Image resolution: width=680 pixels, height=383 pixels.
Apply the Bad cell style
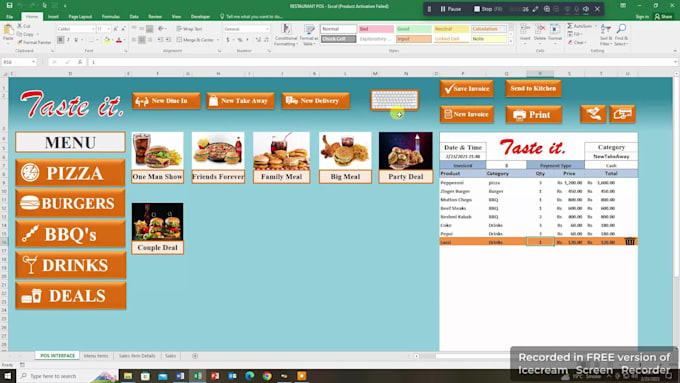click(376, 29)
